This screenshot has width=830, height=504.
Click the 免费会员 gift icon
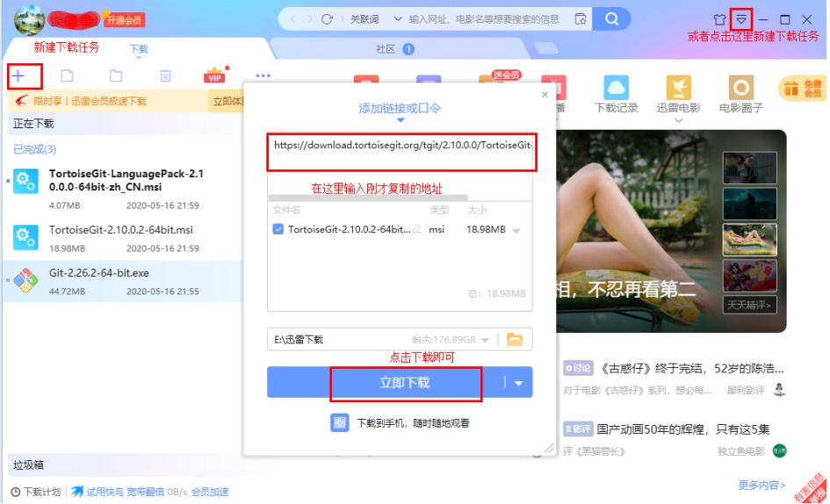pos(803,89)
